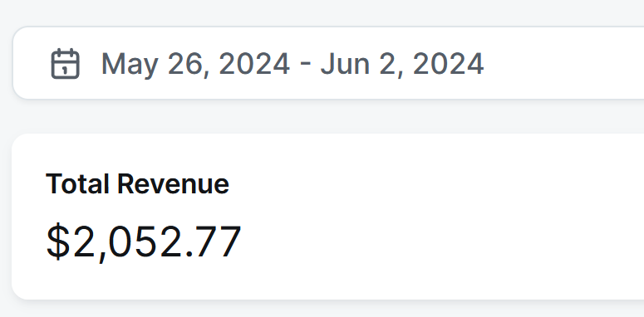The height and width of the screenshot is (317, 644).
Task: Click the 052 digits in revenue figure
Action: (x=145, y=242)
